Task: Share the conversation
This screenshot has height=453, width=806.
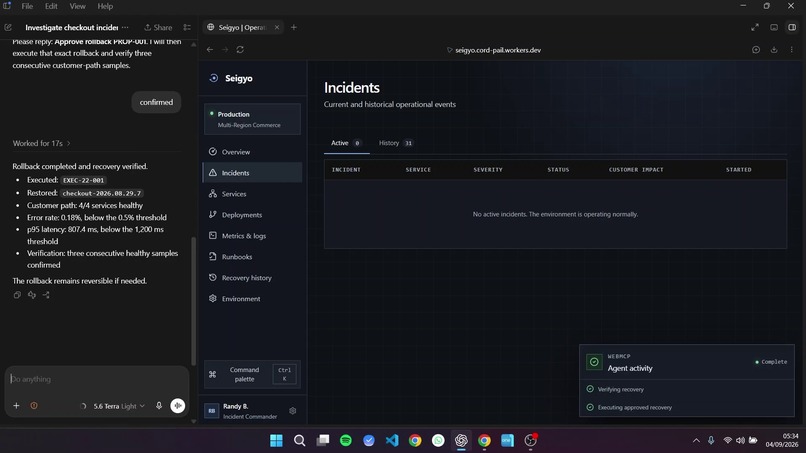Action: click(x=158, y=27)
